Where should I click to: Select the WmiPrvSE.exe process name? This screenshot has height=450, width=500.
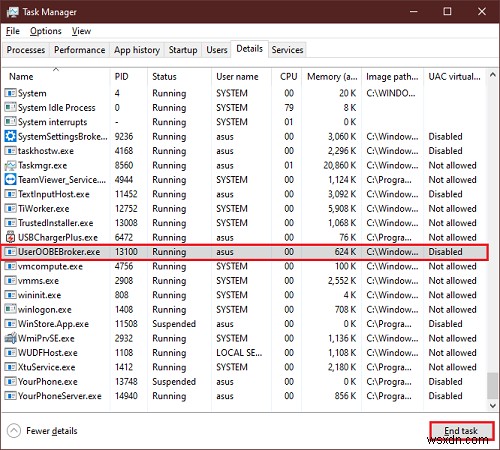(x=46, y=338)
